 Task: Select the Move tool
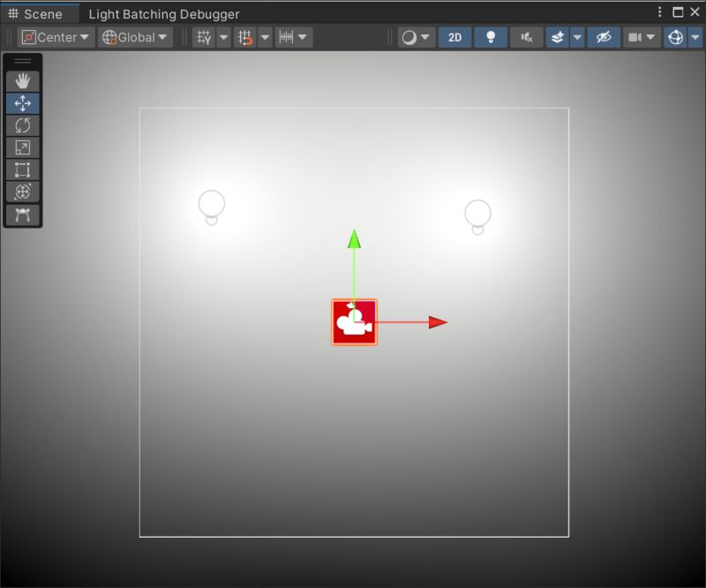point(23,103)
